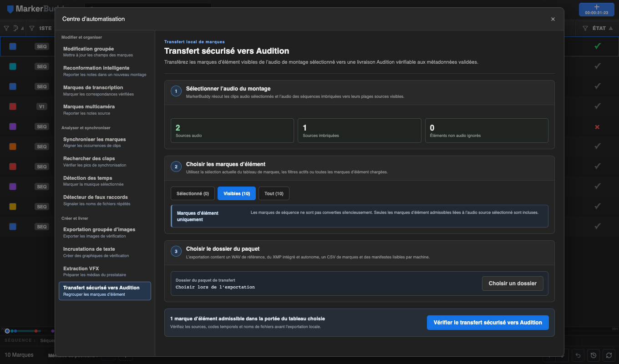
Task: Choose the Tout (10) scope option
Action: [274, 193]
